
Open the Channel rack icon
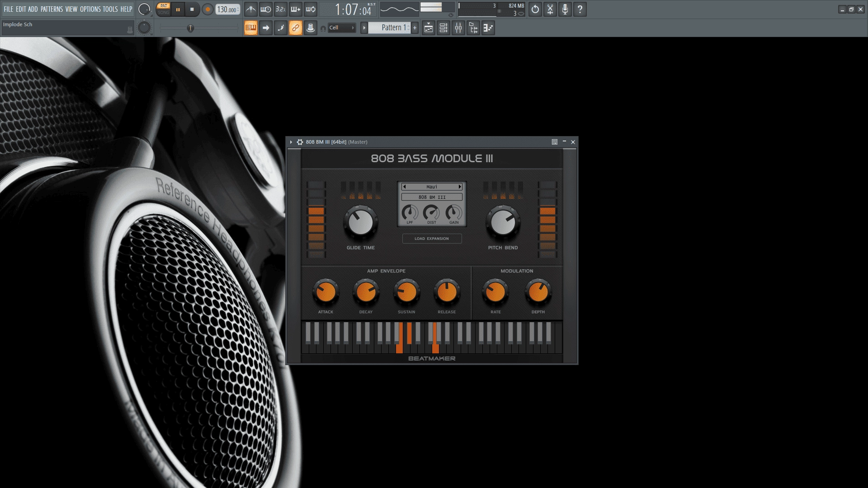(x=443, y=28)
